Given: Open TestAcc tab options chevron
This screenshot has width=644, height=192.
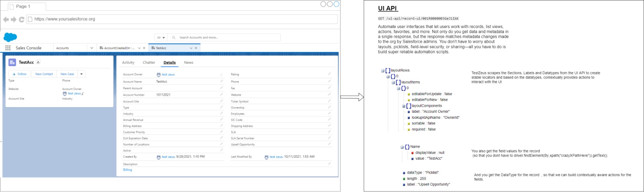Looking at the screenshot, I should [x=191, y=48].
